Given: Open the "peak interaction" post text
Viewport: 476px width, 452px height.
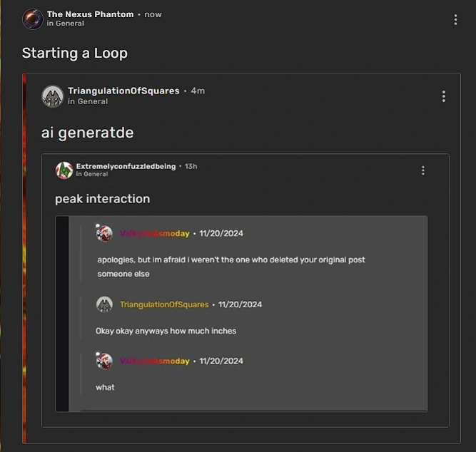Looking at the screenshot, I should [103, 199].
